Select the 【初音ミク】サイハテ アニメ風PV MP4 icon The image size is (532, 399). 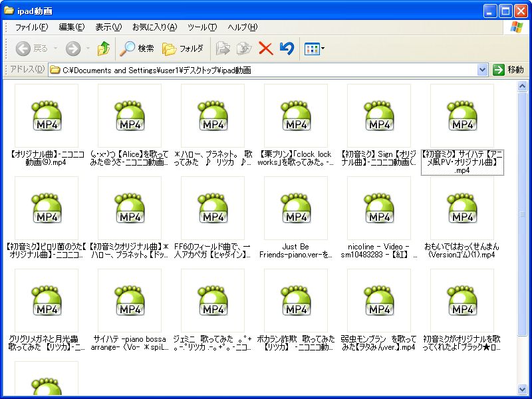(462, 116)
